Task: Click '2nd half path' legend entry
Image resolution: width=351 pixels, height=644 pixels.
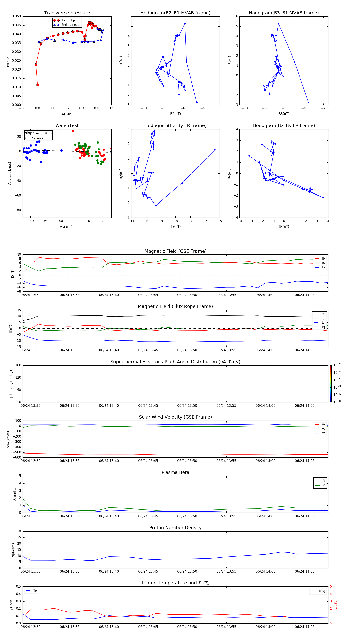Action: point(66,25)
